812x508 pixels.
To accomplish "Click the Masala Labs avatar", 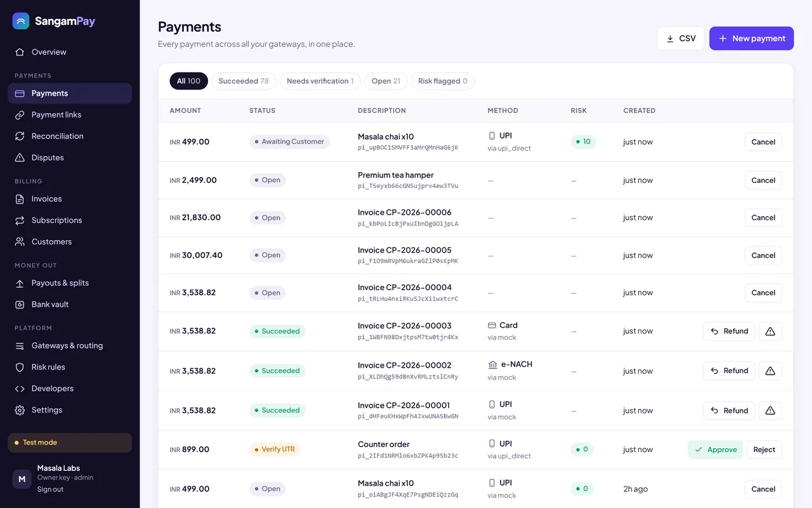I will point(22,479).
